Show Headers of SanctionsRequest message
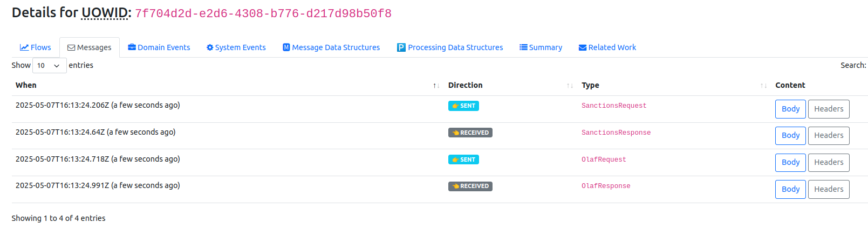868x229 pixels. tap(829, 109)
